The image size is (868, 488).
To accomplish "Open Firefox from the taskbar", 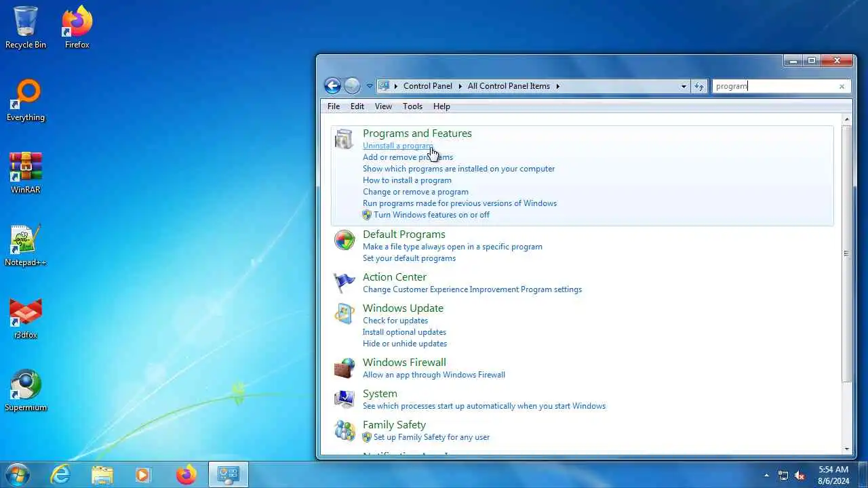I will (186, 474).
